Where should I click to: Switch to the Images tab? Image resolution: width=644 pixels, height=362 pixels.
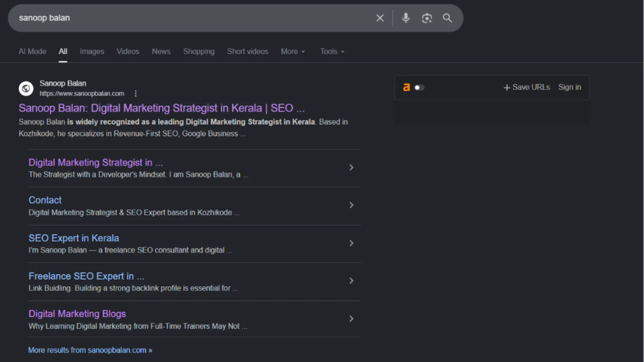(x=92, y=52)
